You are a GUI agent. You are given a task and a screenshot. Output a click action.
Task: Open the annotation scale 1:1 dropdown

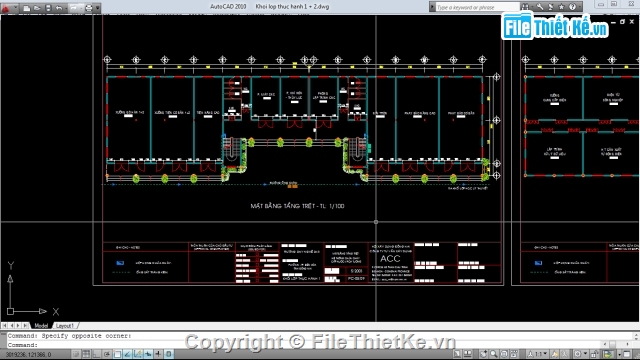[538, 354]
